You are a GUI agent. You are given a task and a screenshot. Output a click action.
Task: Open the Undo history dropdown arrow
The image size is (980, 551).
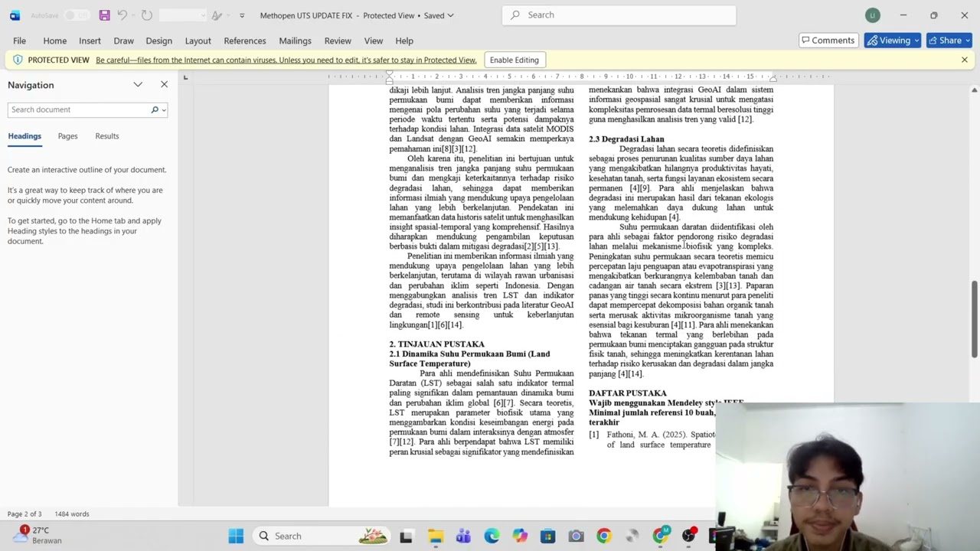coord(133,15)
